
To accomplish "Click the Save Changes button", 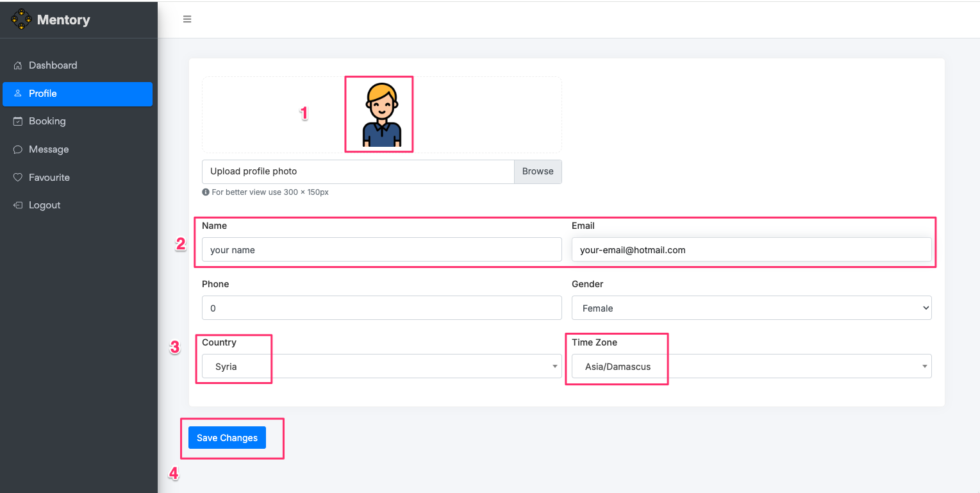I will click(x=226, y=437).
